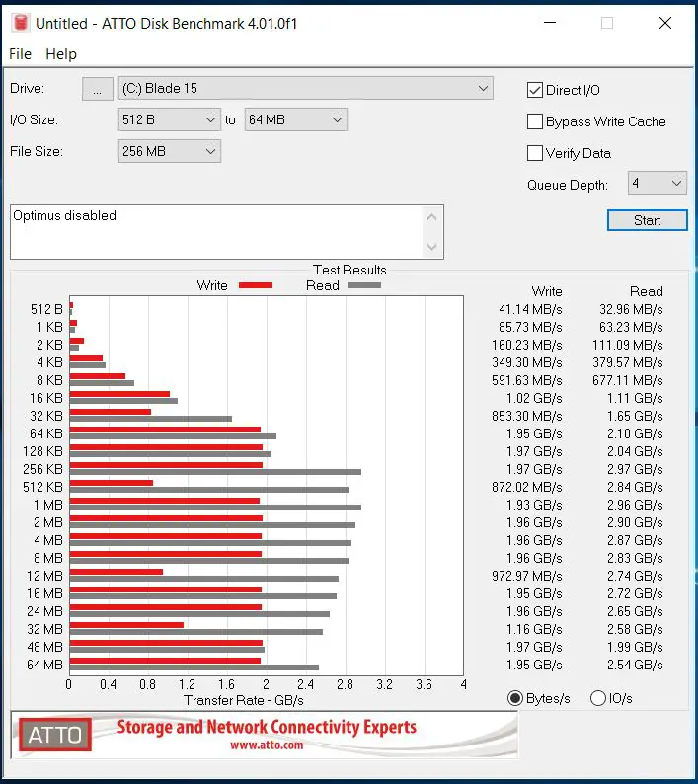Enable Bypass Write Cache checkbox
This screenshot has height=784, width=698.
click(x=534, y=121)
